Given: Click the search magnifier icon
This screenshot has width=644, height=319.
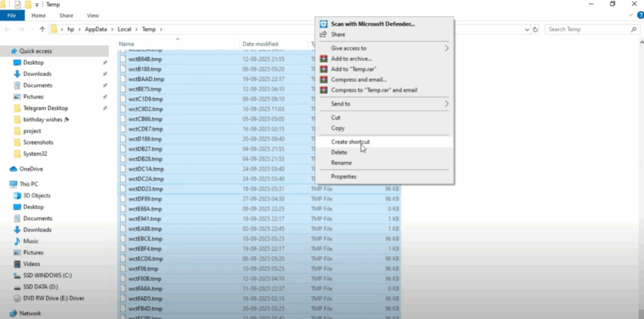Looking at the screenshot, I should pyautogui.click(x=634, y=30).
